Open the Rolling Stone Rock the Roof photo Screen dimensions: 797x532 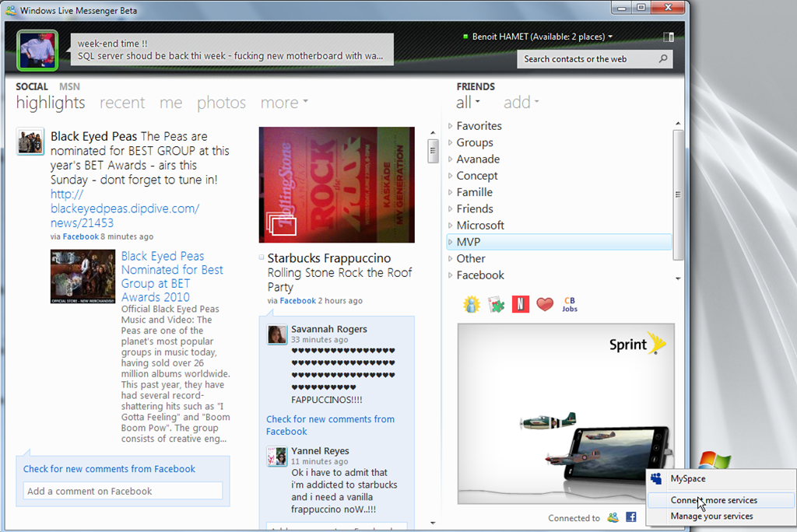336,184
